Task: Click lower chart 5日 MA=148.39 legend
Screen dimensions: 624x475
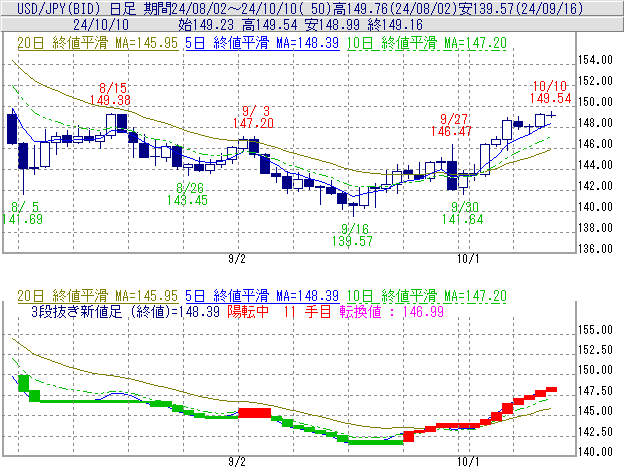Action: click(x=262, y=296)
